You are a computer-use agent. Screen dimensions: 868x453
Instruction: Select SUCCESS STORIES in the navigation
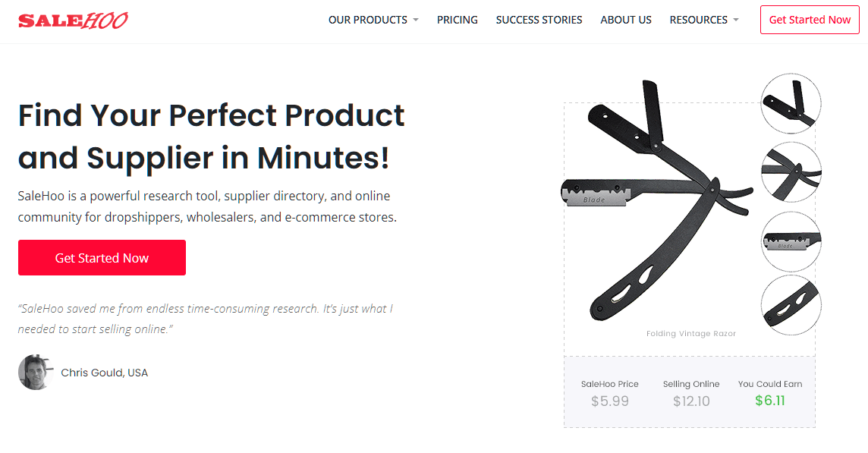point(539,20)
